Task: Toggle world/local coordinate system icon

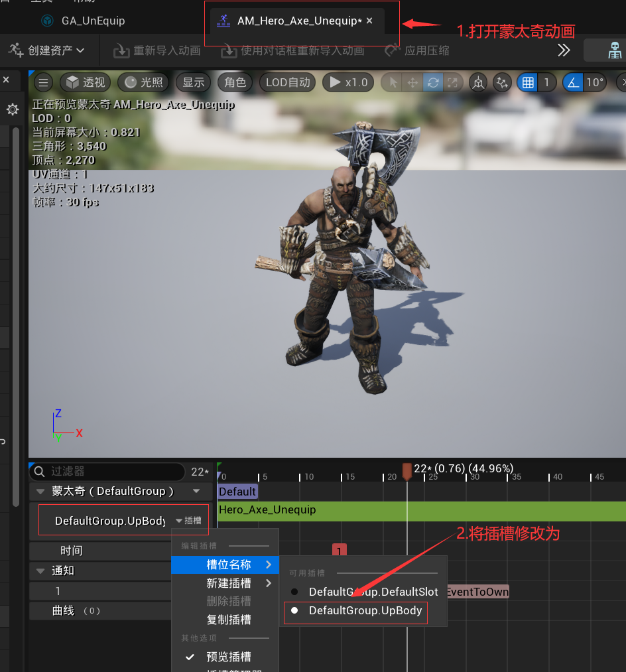Action: [x=479, y=82]
